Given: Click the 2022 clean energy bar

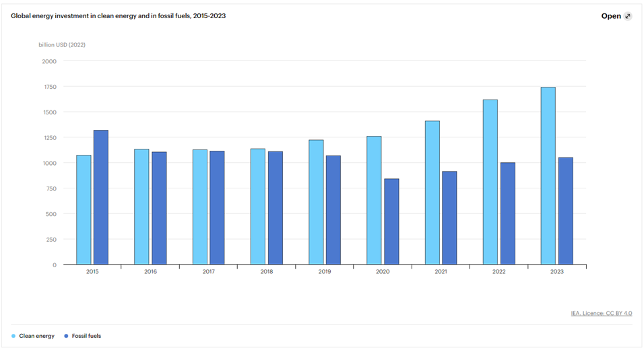Looking at the screenshot, I should coord(490,182).
